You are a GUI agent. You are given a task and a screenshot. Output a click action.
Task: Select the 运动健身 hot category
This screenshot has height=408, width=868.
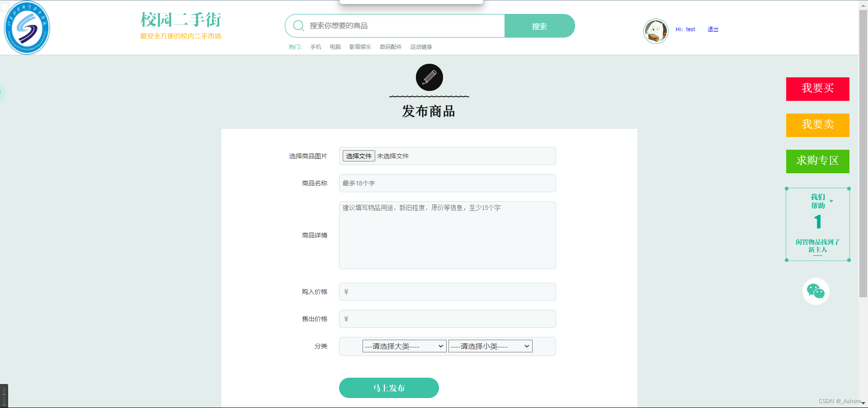[421, 47]
